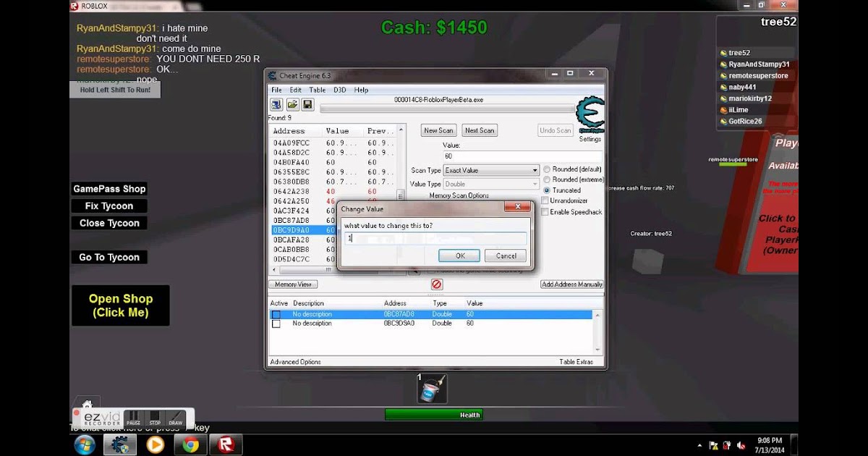This screenshot has height=456, width=868.
Task: Click the ezvid Stop button
Action: tap(155, 418)
